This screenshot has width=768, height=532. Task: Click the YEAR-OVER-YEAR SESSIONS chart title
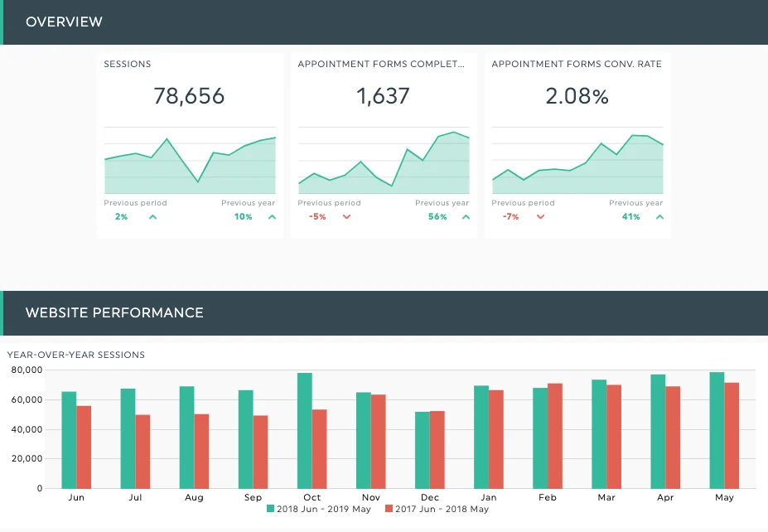[x=75, y=355]
